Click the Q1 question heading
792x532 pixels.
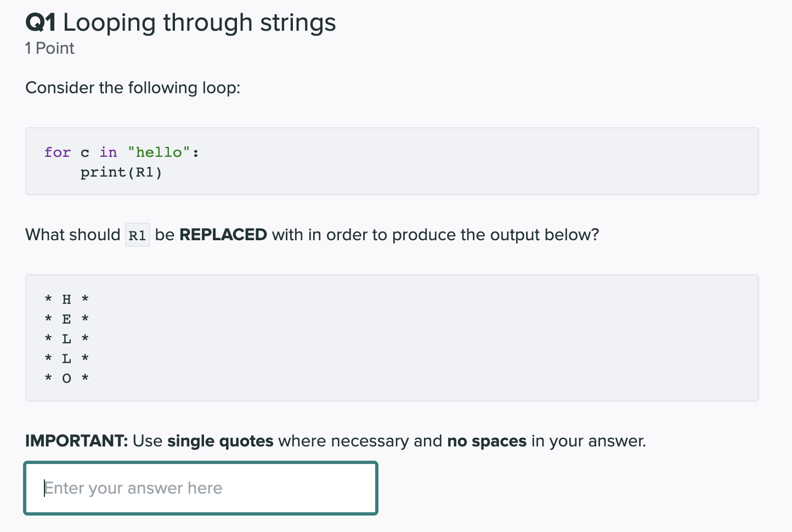pos(41,22)
